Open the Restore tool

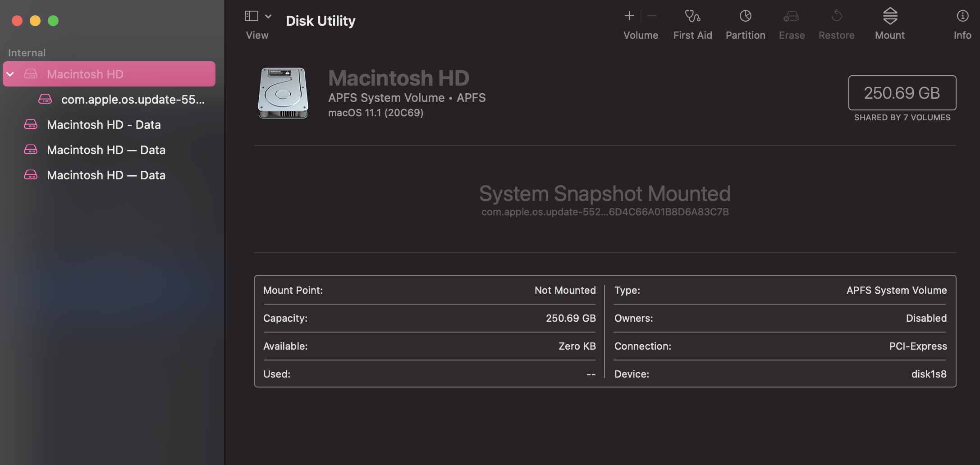click(837, 23)
